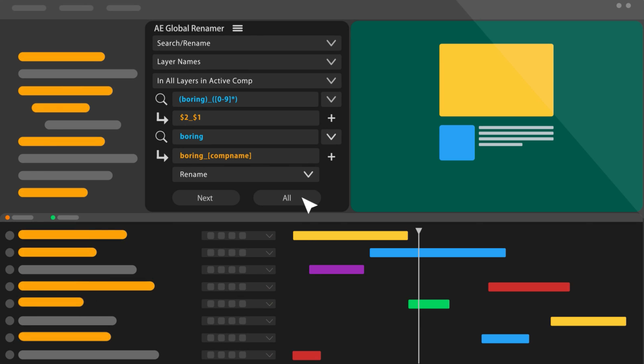Switch to the timeline tab with green dot

click(65, 218)
